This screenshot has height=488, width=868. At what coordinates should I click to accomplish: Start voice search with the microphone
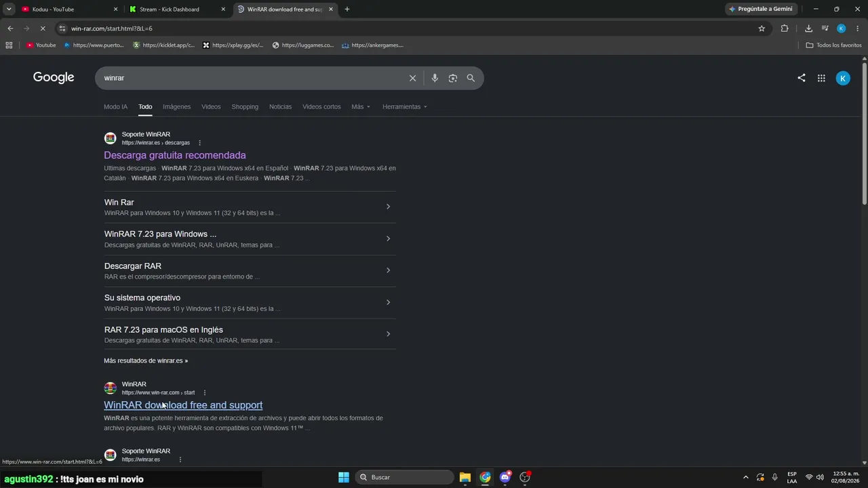[x=435, y=78]
